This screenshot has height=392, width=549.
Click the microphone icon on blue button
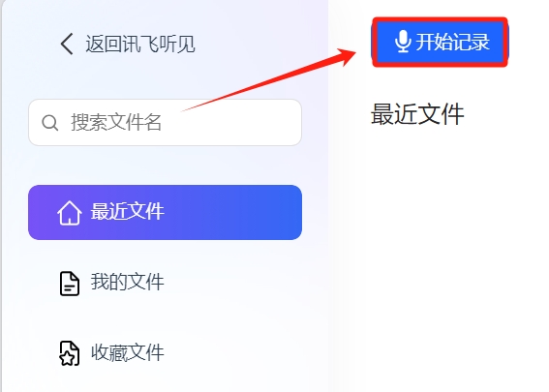(x=403, y=42)
